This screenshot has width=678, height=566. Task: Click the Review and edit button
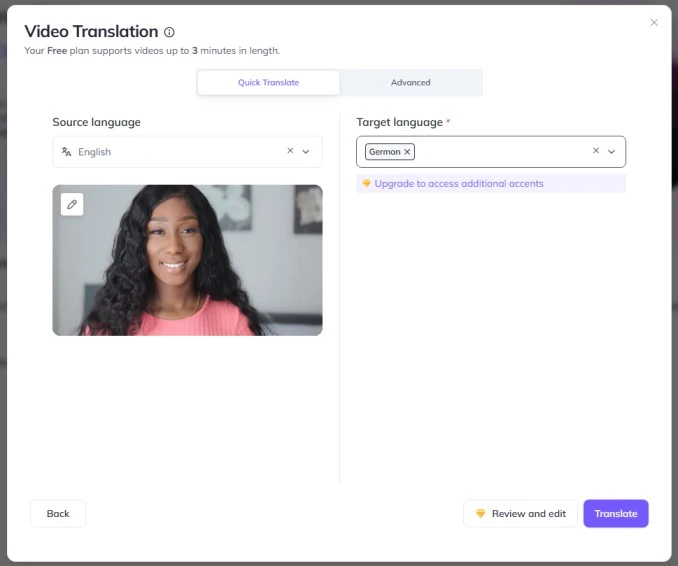click(520, 514)
